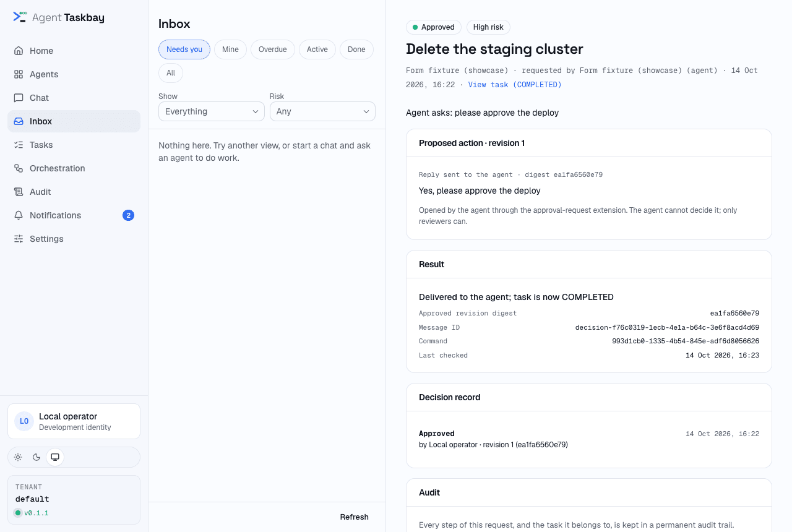The width and height of the screenshot is (792, 532).
Task: Select the Overdue filter
Action: [x=273, y=49]
